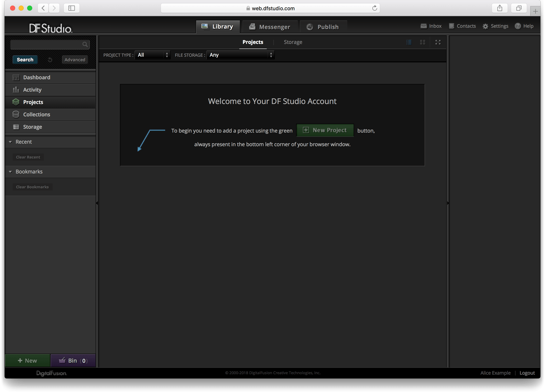Go back with browser back arrow
Viewport: 545px width, 392px height.
pyautogui.click(x=43, y=8)
